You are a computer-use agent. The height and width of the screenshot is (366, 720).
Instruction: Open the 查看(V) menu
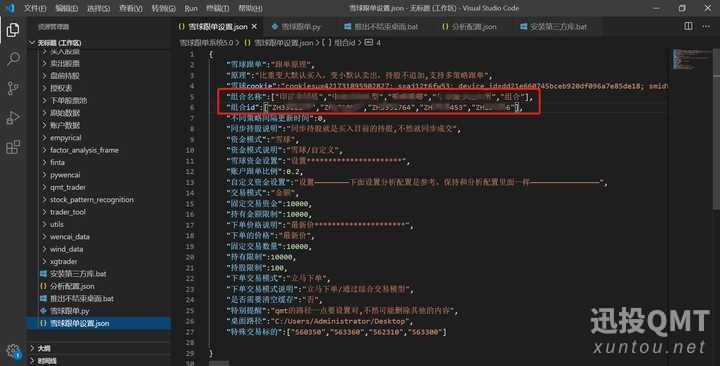tap(130, 8)
